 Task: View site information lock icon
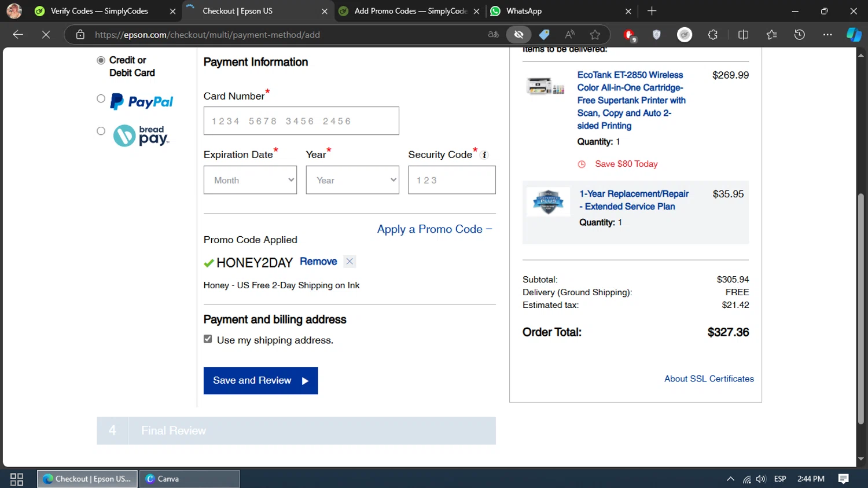[x=80, y=35]
